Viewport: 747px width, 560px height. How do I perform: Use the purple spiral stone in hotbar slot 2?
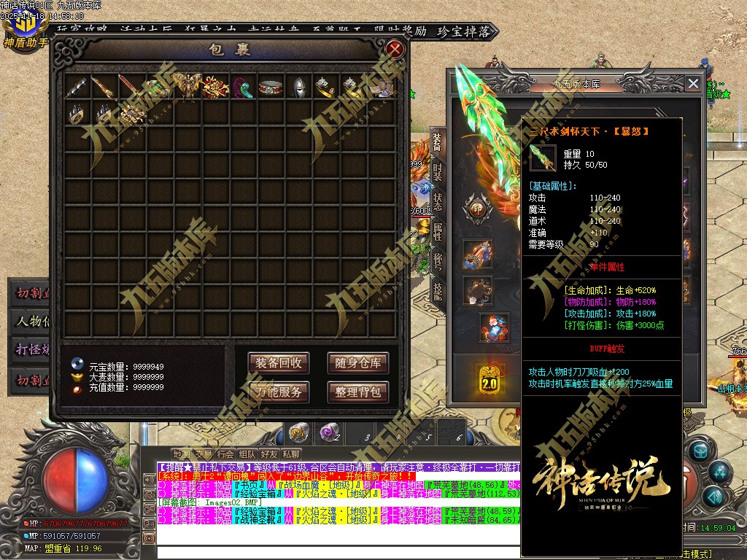pos(329,432)
